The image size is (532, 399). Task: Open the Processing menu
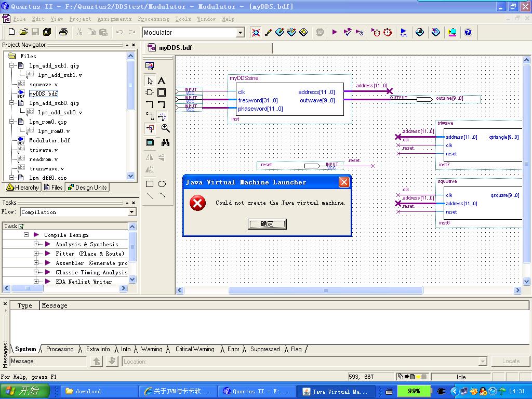coord(153,19)
